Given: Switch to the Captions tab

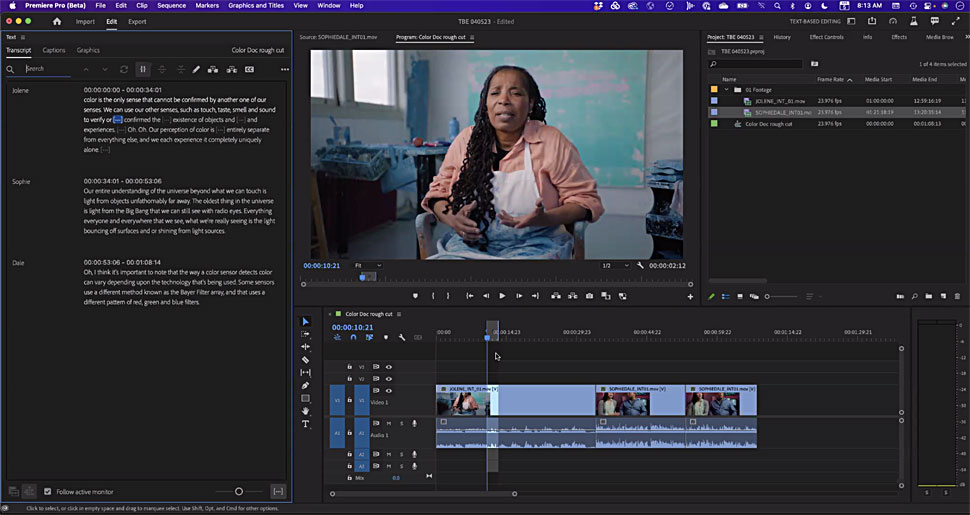Looking at the screenshot, I should pos(54,50).
